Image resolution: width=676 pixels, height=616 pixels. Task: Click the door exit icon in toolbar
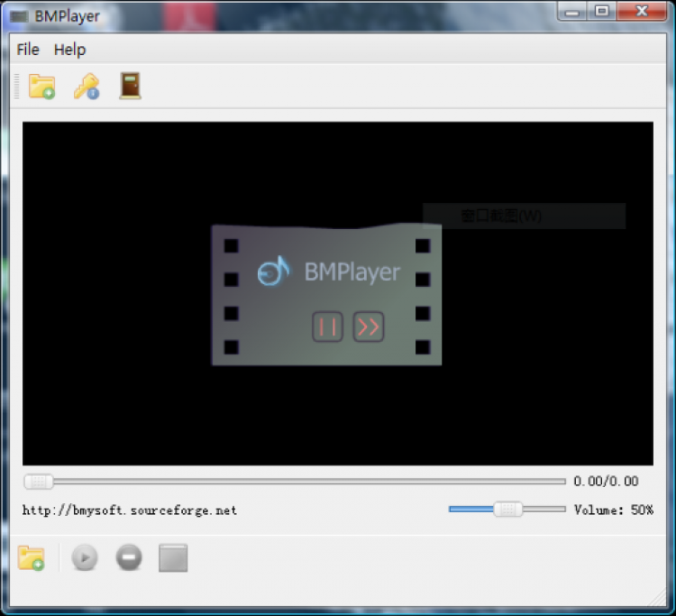click(130, 86)
